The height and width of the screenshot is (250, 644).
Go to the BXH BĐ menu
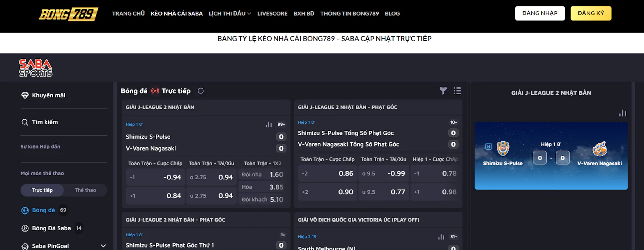[x=304, y=14]
